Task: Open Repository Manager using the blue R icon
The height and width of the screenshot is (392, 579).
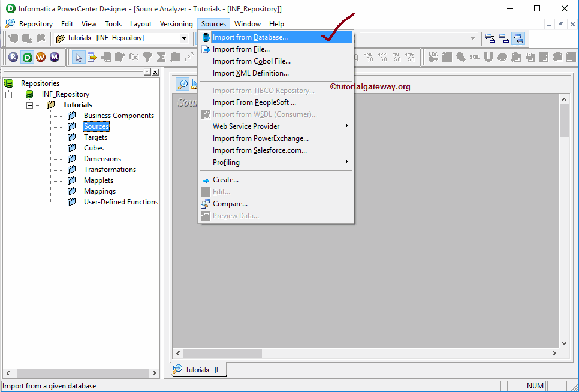Action: (x=13, y=57)
